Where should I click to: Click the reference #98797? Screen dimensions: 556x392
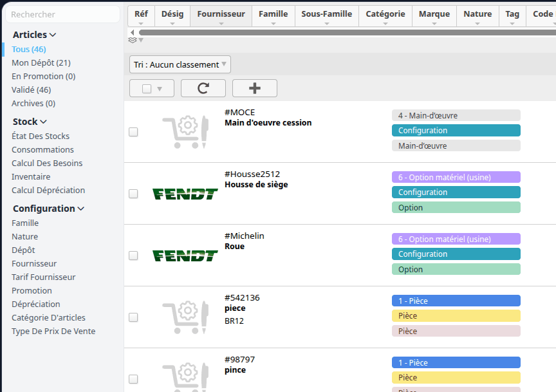[239, 359]
